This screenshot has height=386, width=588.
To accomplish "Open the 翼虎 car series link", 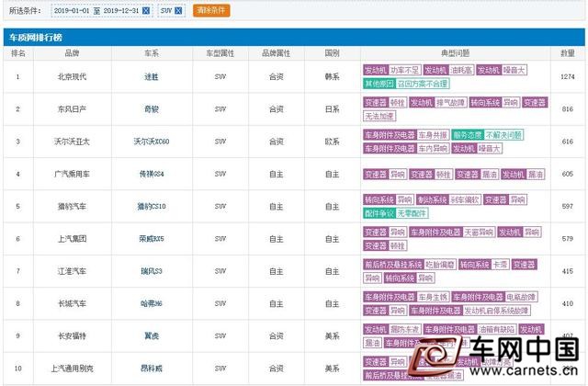I will [x=152, y=336].
